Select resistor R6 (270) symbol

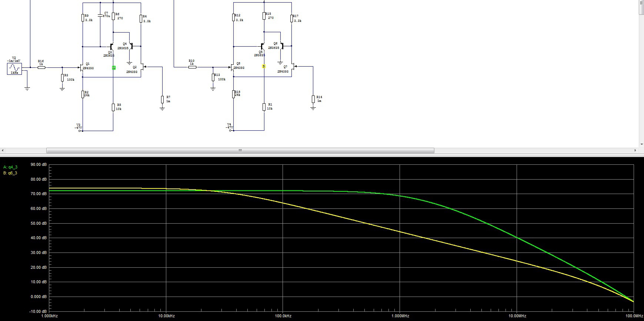(x=113, y=16)
